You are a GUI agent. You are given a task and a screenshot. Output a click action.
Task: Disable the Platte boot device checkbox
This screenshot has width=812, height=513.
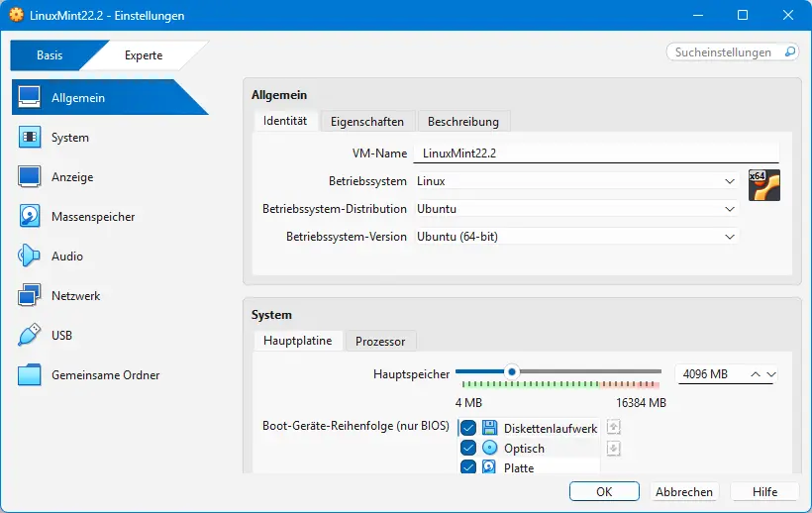468,467
